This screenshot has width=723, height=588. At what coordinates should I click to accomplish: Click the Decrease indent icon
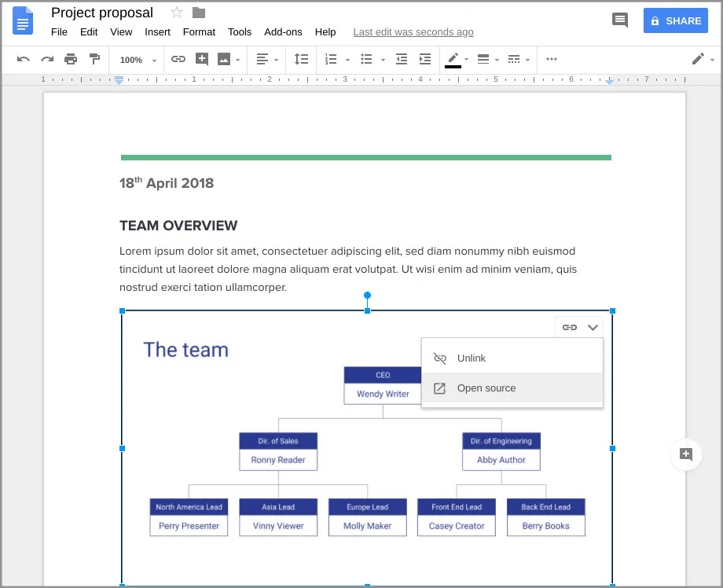[402, 59]
